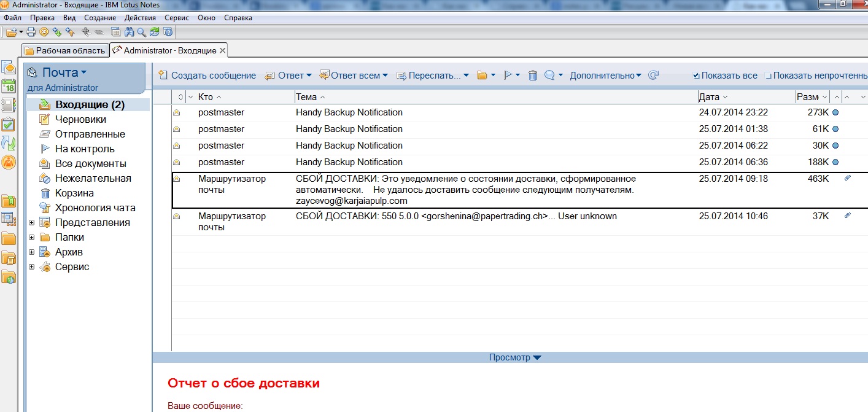
Task: Select the Черновики folder
Action: [x=80, y=119]
